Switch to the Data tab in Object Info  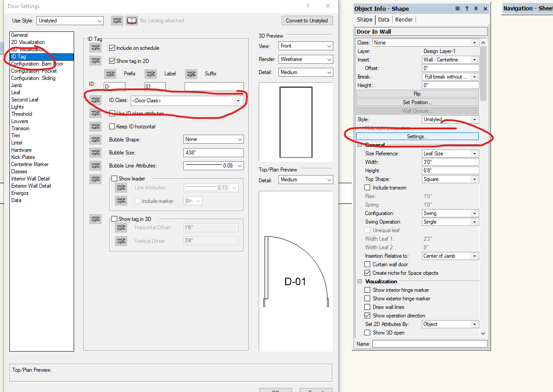384,20
